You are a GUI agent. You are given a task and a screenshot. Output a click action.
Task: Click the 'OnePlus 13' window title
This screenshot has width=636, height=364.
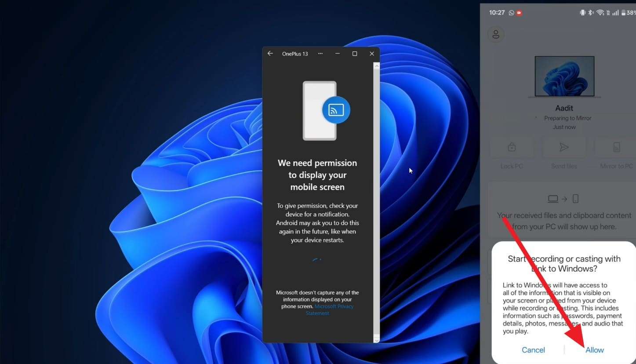pyautogui.click(x=295, y=54)
